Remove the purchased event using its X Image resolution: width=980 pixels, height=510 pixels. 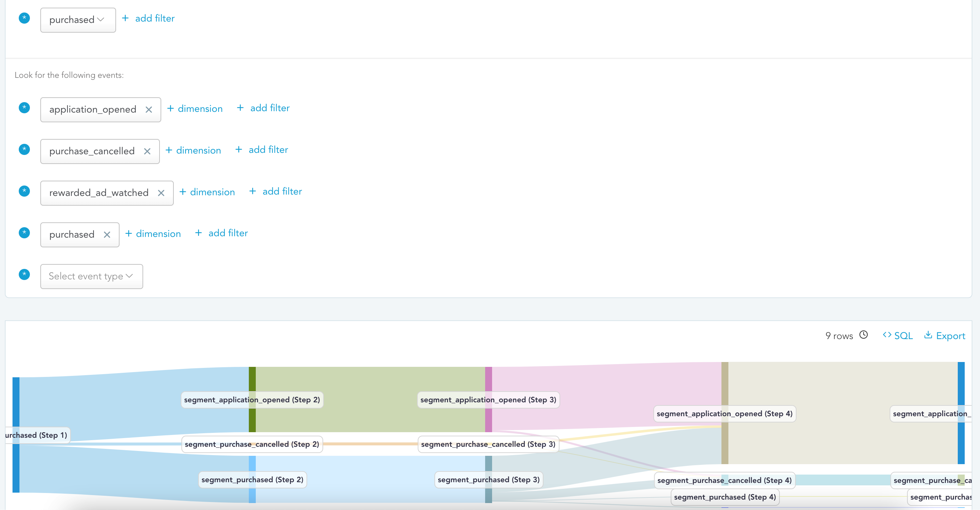107,235
